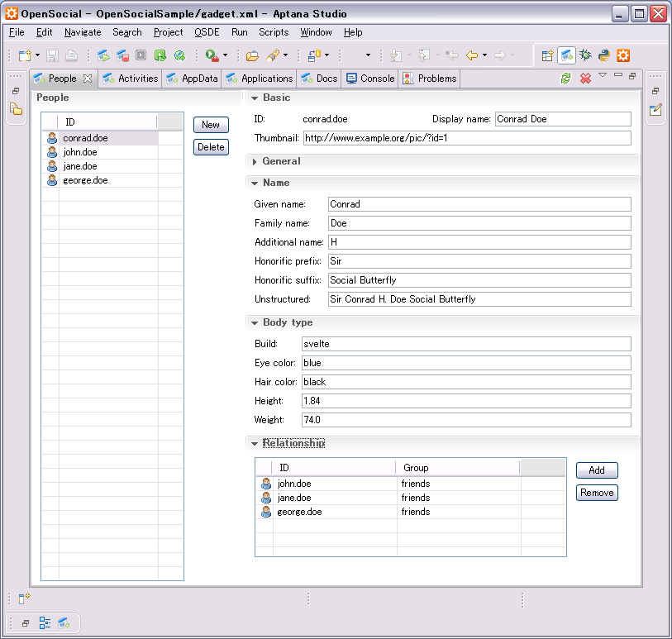
Task: Click the Given name field
Action: tap(479, 204)
